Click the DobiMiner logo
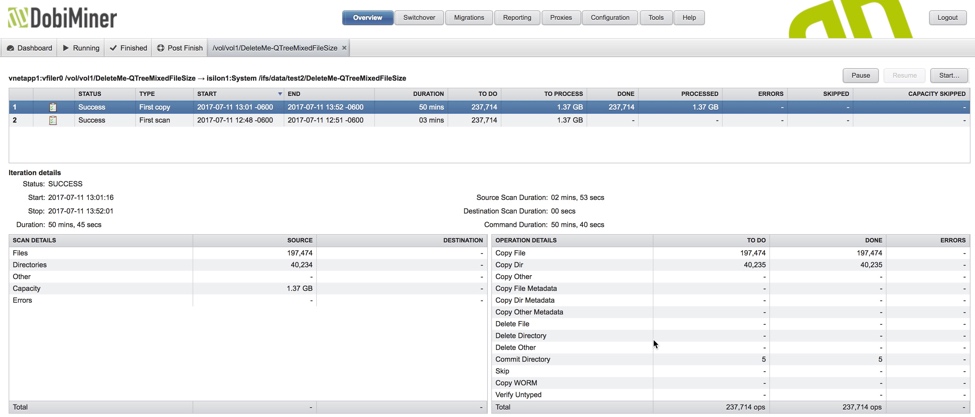Screen dimensions: 975x417 (62, 18)
